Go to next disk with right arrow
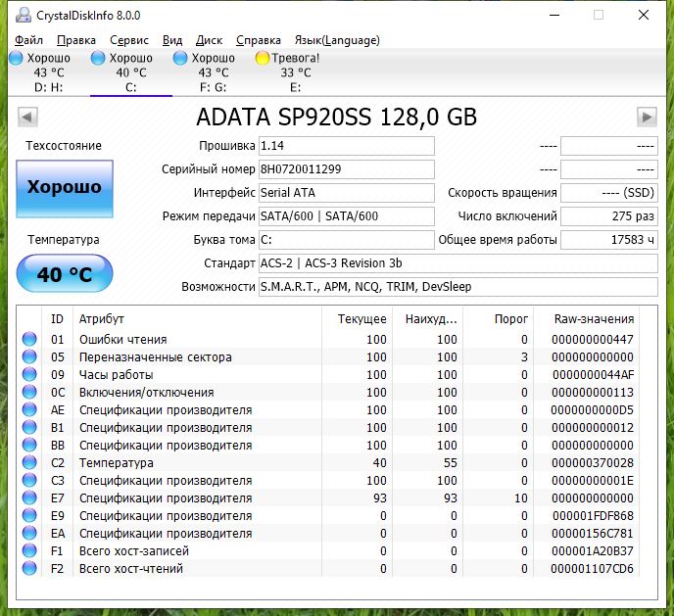This screenshot has height=616, width=674. click(x=647, y=118)
